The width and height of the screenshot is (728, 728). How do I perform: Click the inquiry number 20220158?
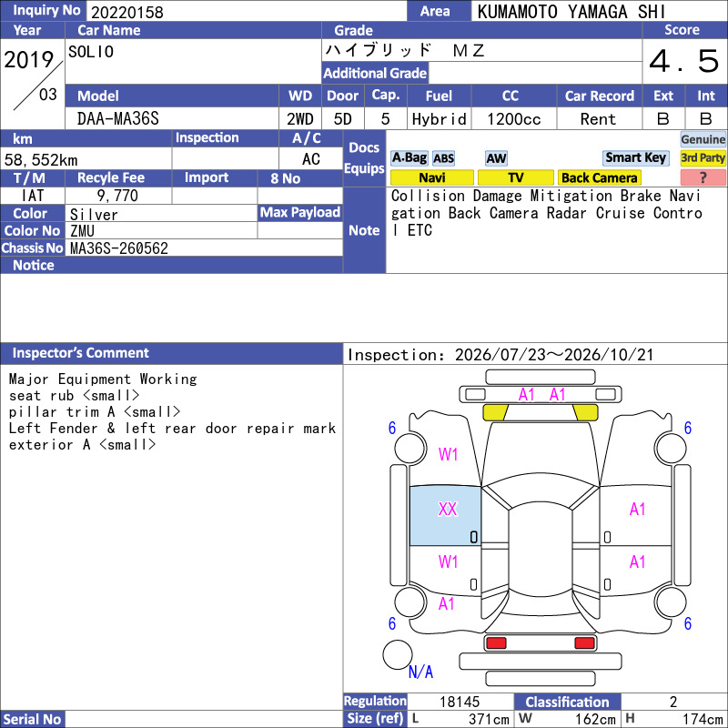pyautogui.click(x=127, y=12)
